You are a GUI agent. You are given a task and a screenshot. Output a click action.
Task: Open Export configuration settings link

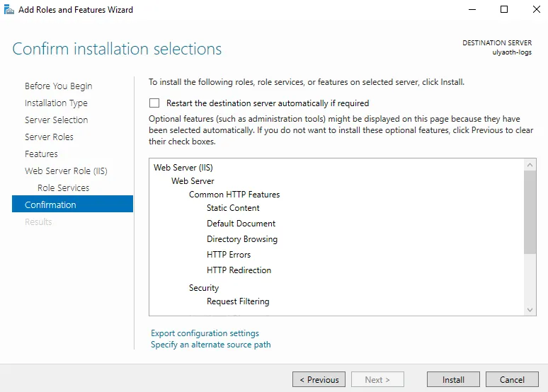[205, 333]
